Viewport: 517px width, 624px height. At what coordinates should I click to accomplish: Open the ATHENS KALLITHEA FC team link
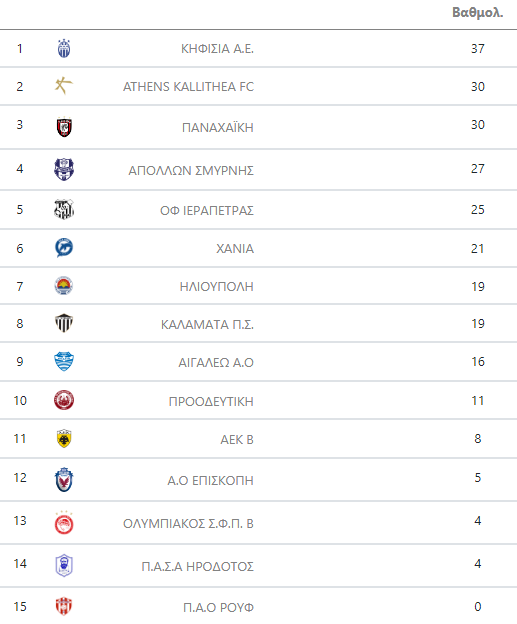[x=188, y=87]
